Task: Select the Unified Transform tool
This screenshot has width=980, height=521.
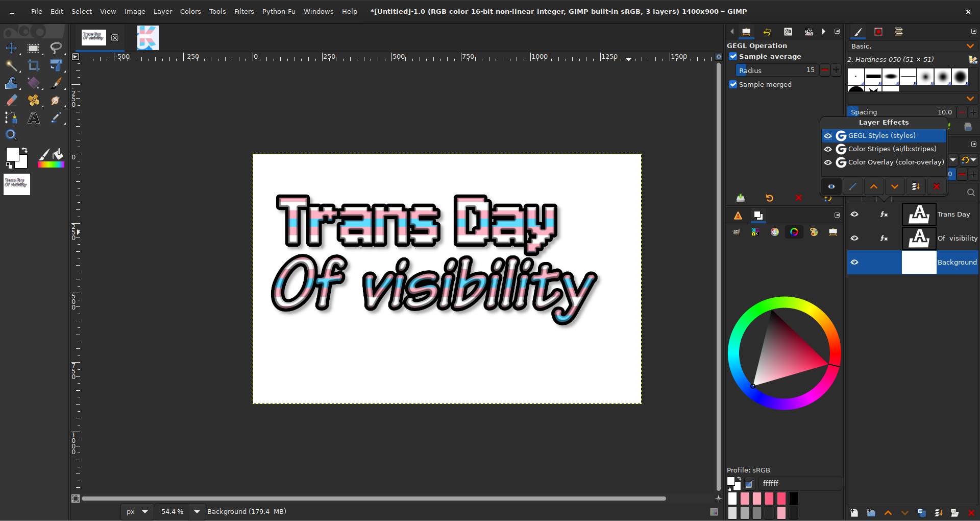Action: coord(56,66)
